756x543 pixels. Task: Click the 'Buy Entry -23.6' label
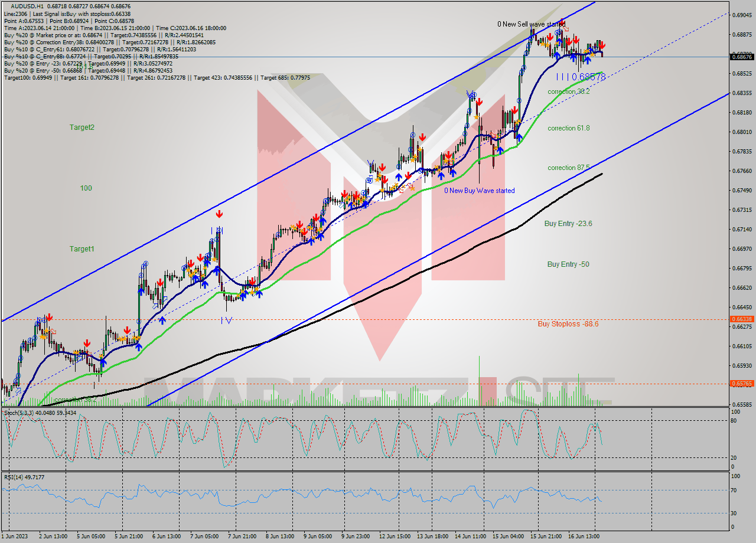coord(568,224)
